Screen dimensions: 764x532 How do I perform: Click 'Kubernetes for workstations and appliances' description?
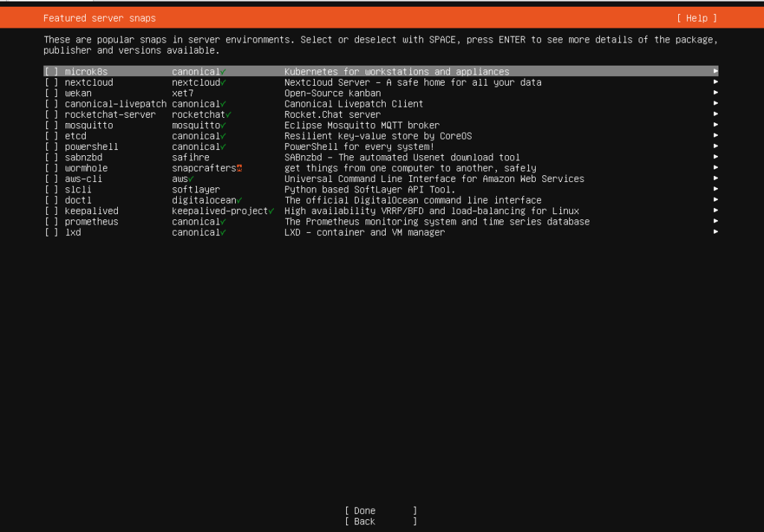coord(397,72)
